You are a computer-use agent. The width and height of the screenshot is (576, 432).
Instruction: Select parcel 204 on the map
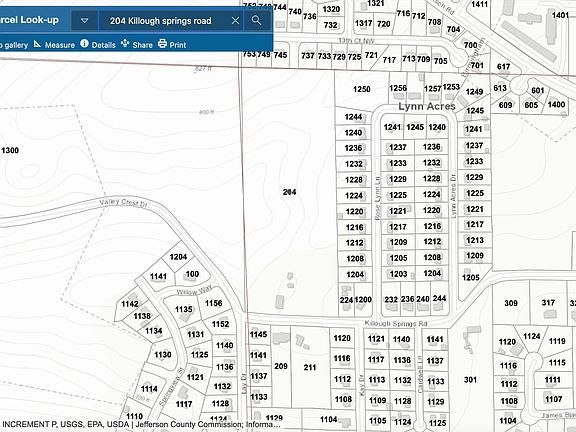coord(289,192)
